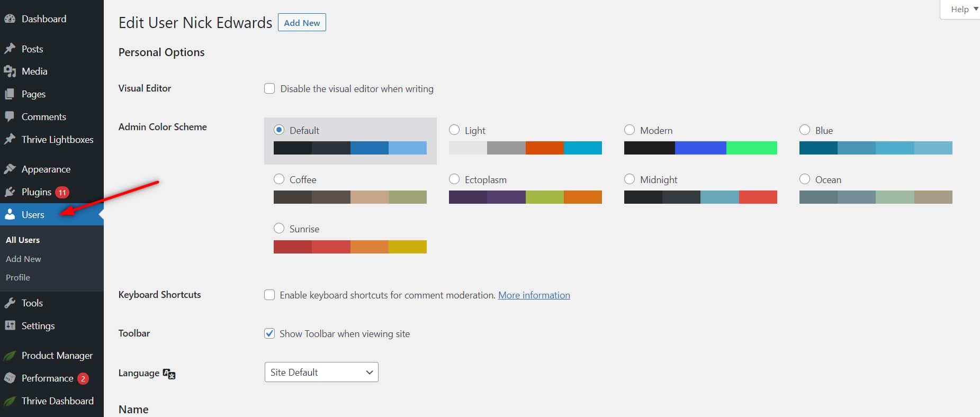Open the All Users submenu item
Screen dimensions: 980x417
[x=23, y=240]
